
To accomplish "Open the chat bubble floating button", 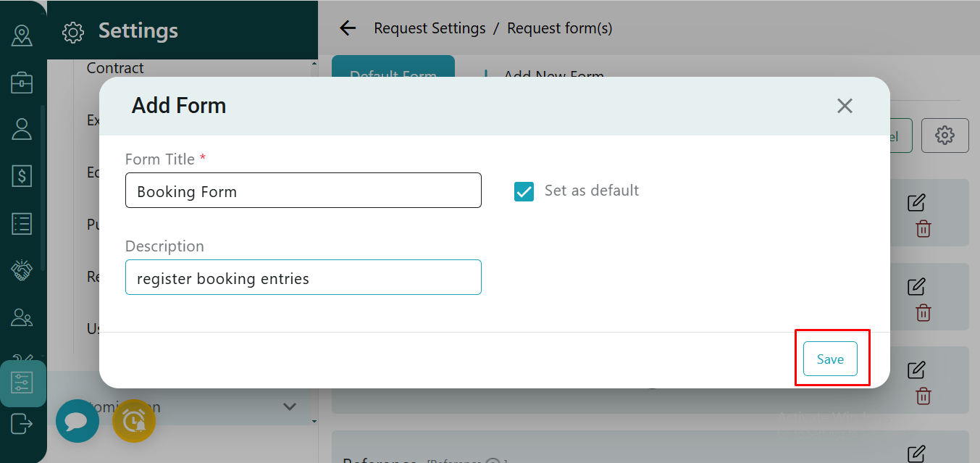I will [78, 421].
